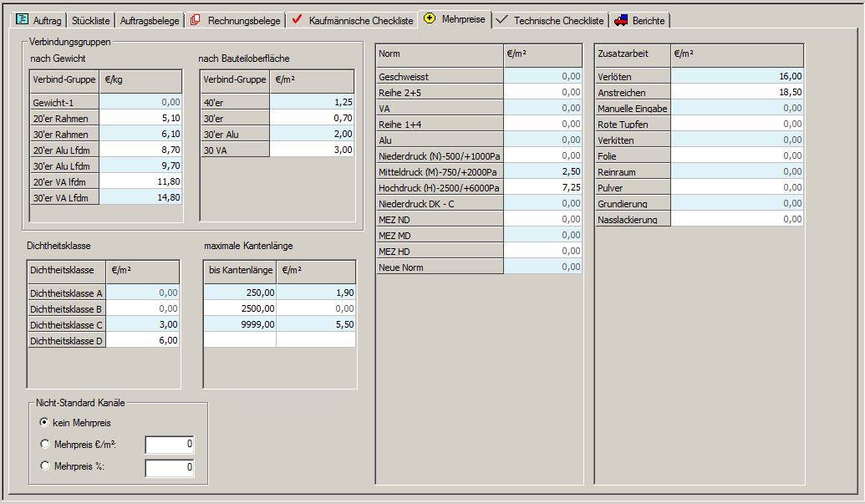
Task: Open the Auftragsbelege tab
Action: point(150,20)
